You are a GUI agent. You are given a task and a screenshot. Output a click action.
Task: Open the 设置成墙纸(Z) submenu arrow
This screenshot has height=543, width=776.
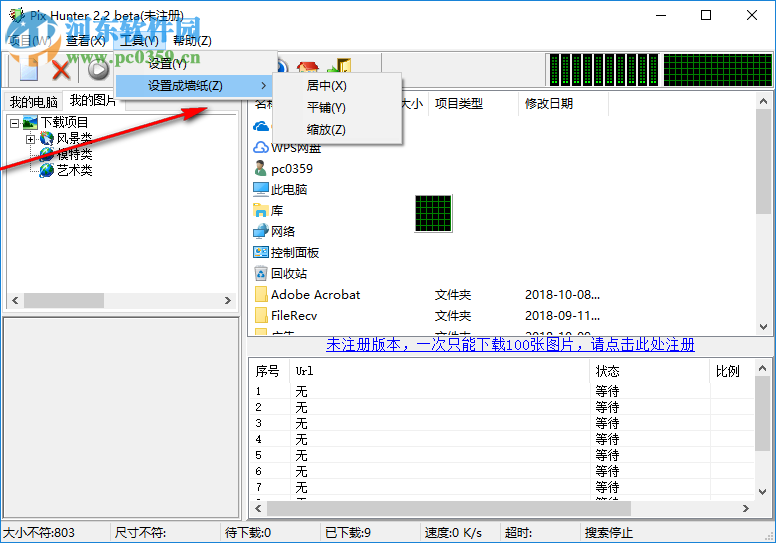click(263, 86)
